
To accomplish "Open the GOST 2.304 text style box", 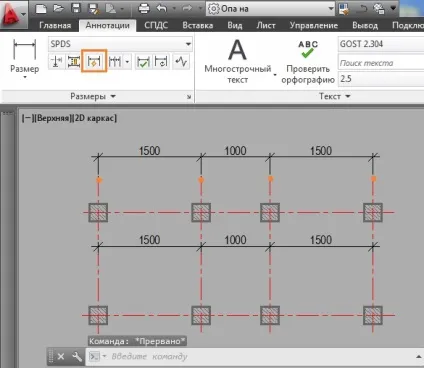I will 380,44.
